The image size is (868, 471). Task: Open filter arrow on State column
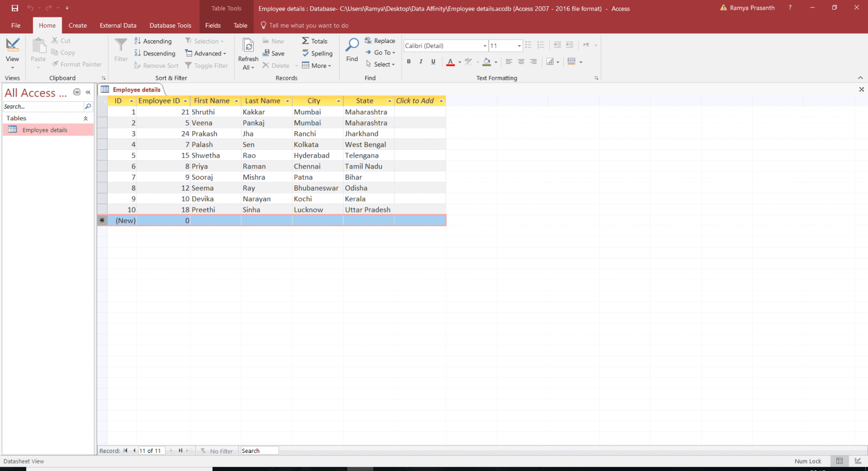389,101
